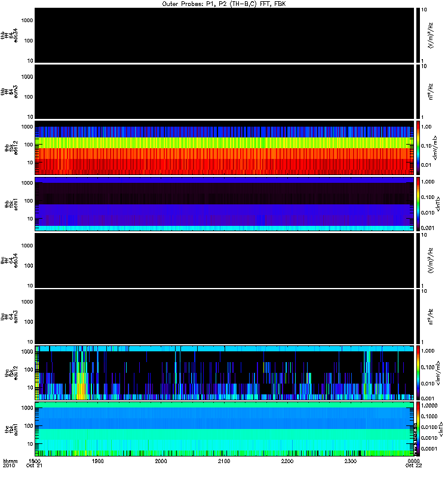Viewport: 448px width, 478px height.
Task: Click the 'thc fbk edc12' panel label
Action: 11,373
